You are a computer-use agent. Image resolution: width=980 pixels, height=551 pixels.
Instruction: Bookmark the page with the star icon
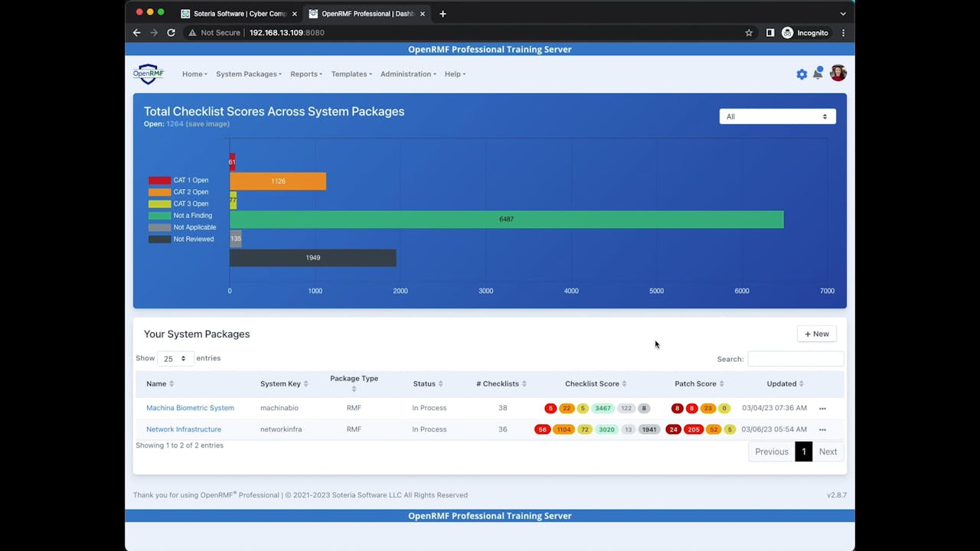[749, 33]
